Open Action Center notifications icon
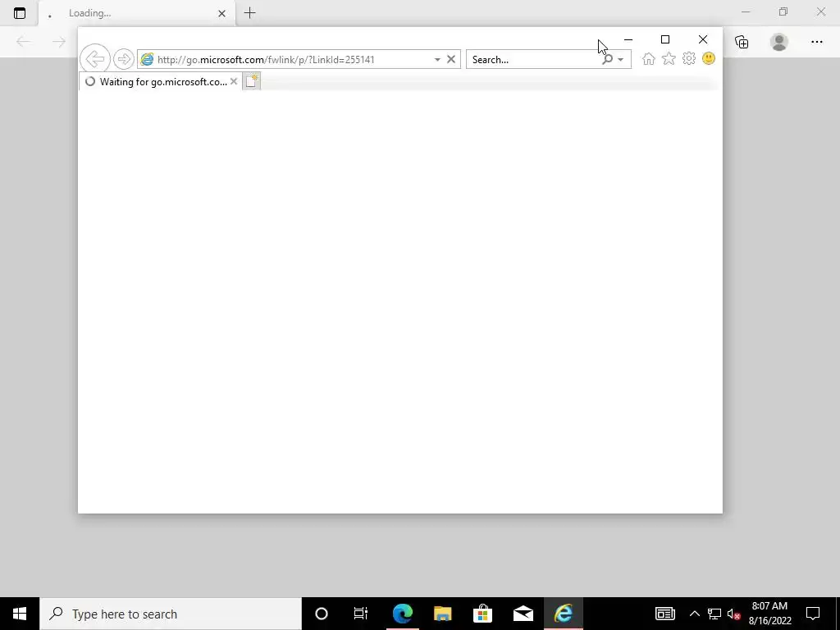This screenshot has width=840, height=630. pyautogui.click(x=813, y=614)
